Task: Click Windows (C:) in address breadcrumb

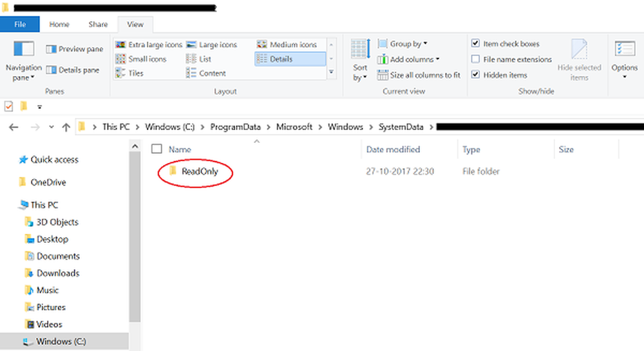Action: (169, 128)
